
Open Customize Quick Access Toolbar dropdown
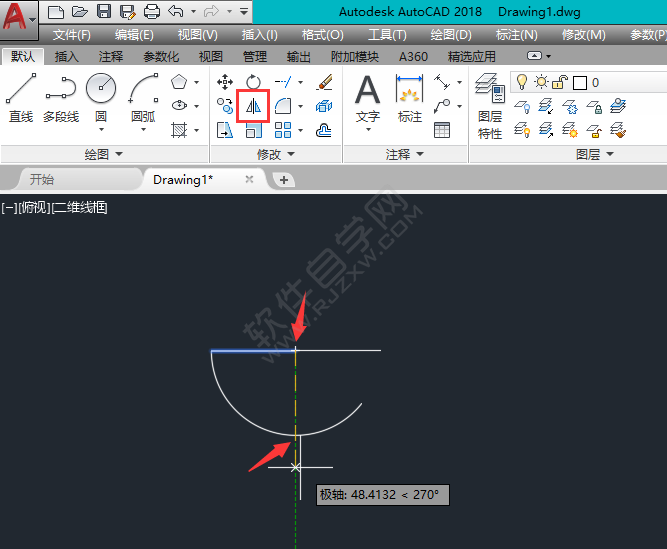244,11
